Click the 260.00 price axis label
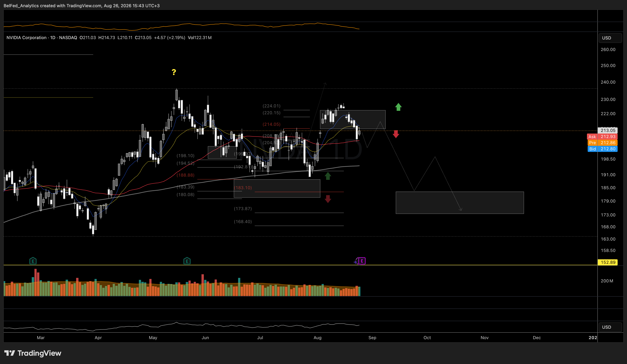The image size is (627, 364). click(x=608, y=50)
